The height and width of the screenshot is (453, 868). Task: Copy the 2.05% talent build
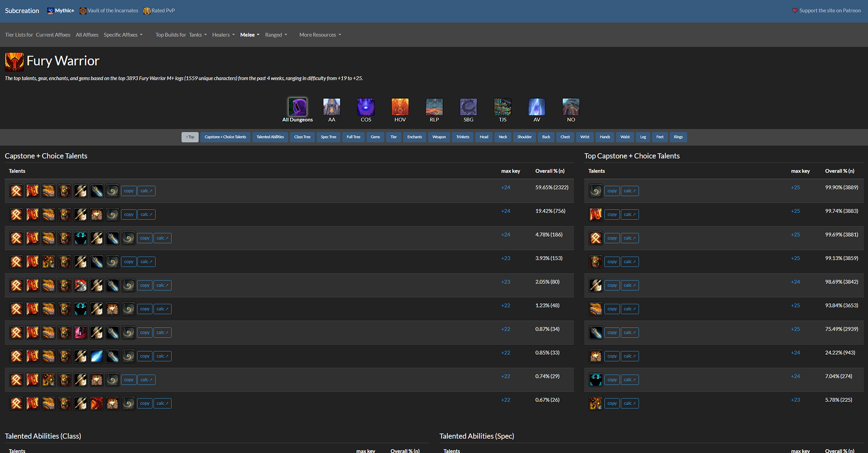pyautogui.click(x=145, y=285)
